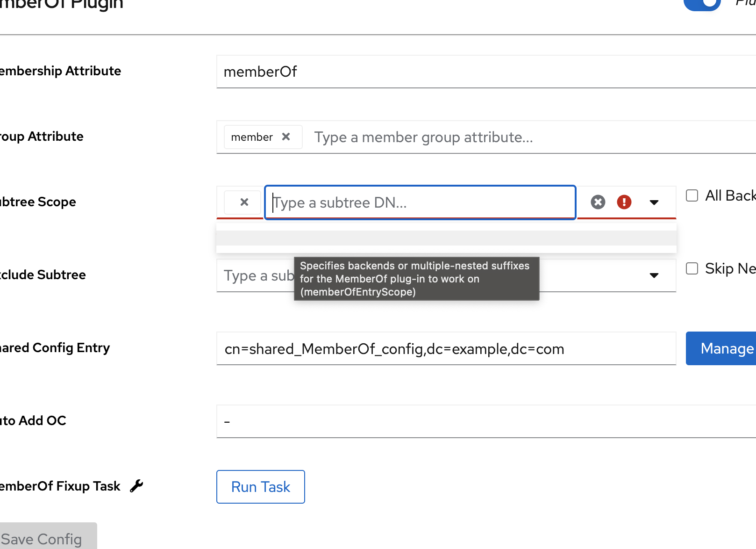Viewport: 756px width, 549px height.
Task: Click the Exclude Subtree text input
Action: pos(255,276)
